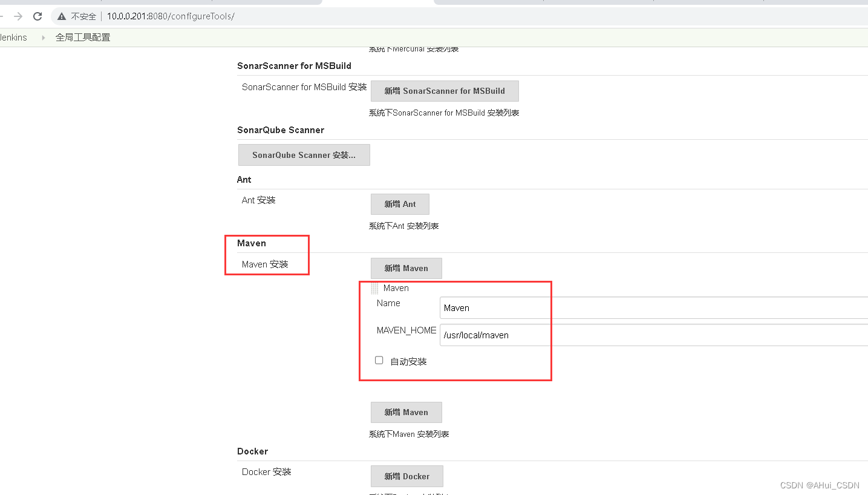Open the Jenkins breadcrumb link
This screenshot has width=868, height=495.
(13, 38)
